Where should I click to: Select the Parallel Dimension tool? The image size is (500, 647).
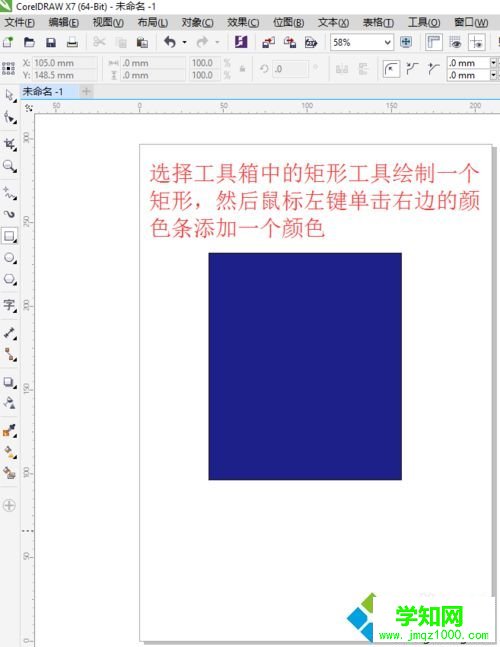coord(9,333)
